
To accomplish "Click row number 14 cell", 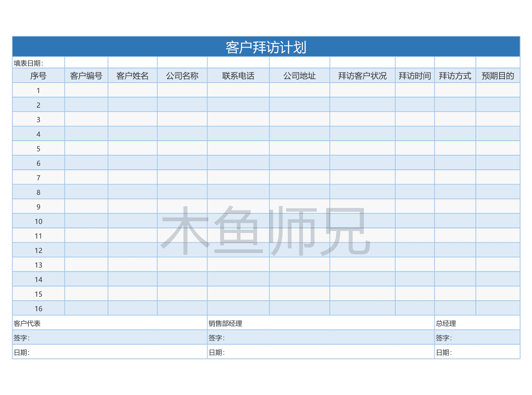I will click(38, 279).
